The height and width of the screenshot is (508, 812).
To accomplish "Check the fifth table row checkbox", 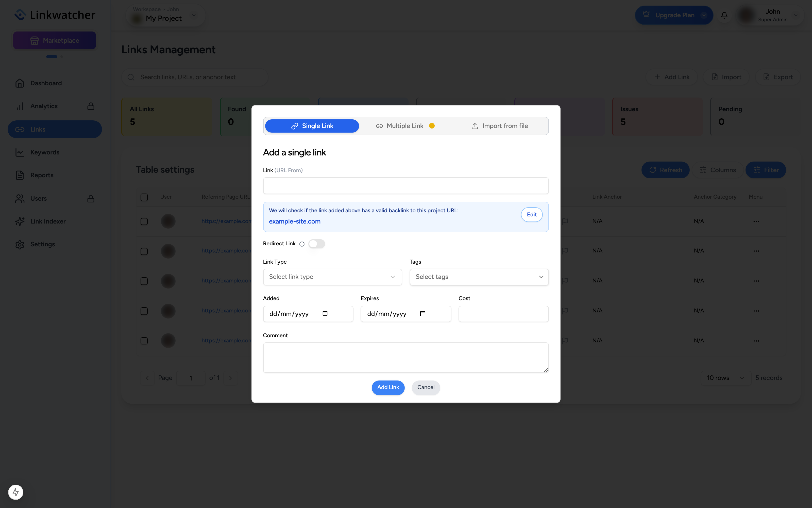I will point(144,341).
